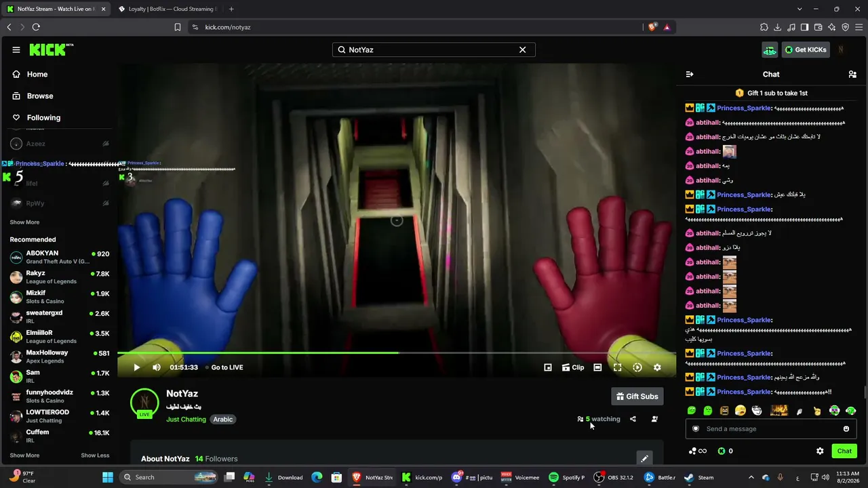The image size is (868, 488).
Task: Open picture-in-picture mini player
Action: click(x=548, y=367)
